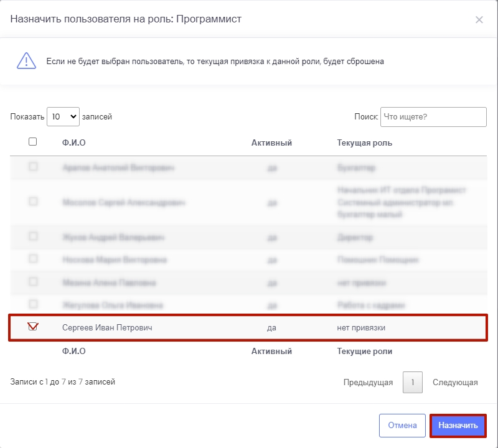Select the Сергеев Иван Петрович name cell
The height and width of the screenshot is (448, 498).
click(x=107, y=327)
